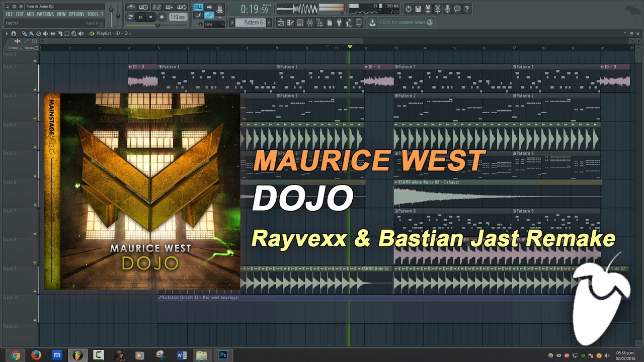Add a new pattern with plus button

tap(269, 23)
